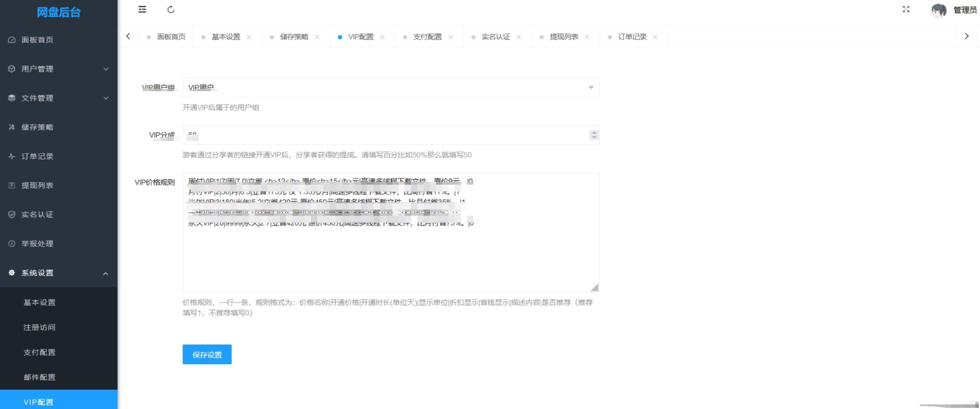Grab the textarea resize handle corner

click(595, 288)
